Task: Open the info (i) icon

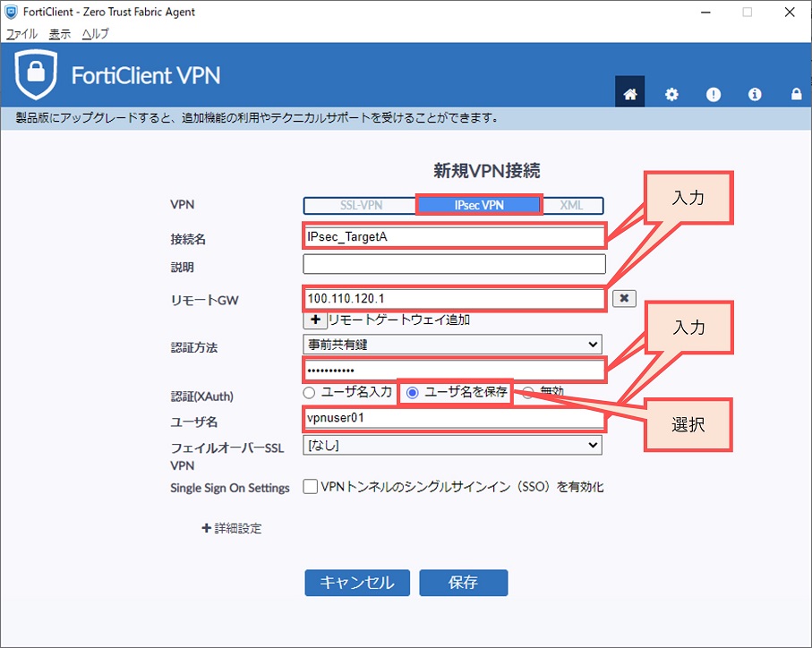Action: tap(755, 94)
